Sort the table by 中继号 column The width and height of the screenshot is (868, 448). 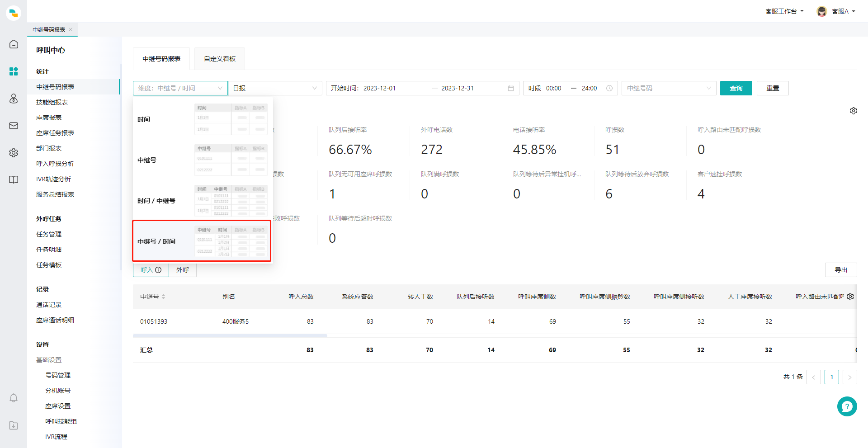(x=163, y=297)
